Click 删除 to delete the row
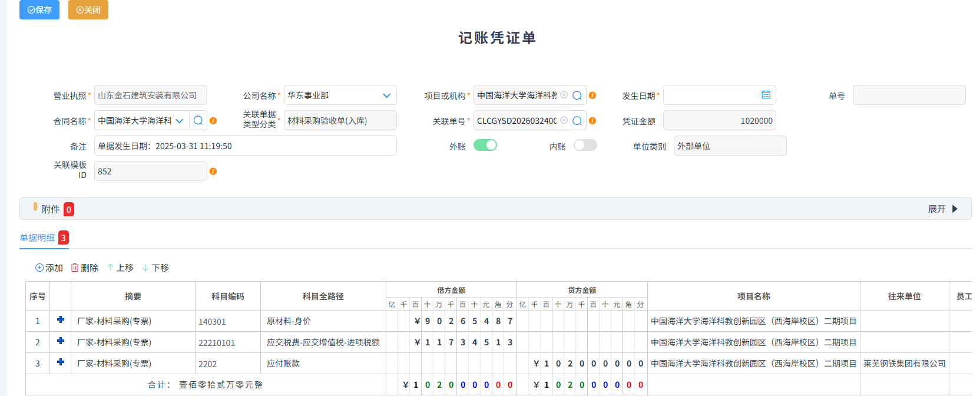 pos(84,268)
